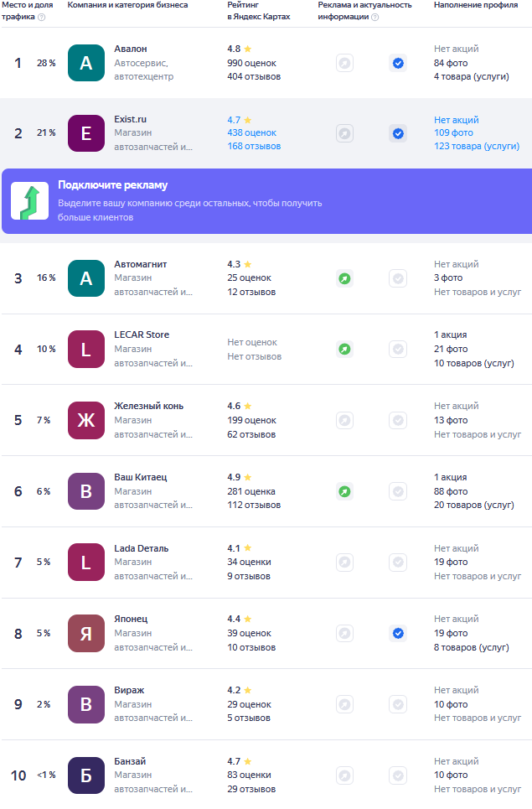Click the help icon next to трафика header
This screenshot has height=809, width=532.
tap(42, 17)
